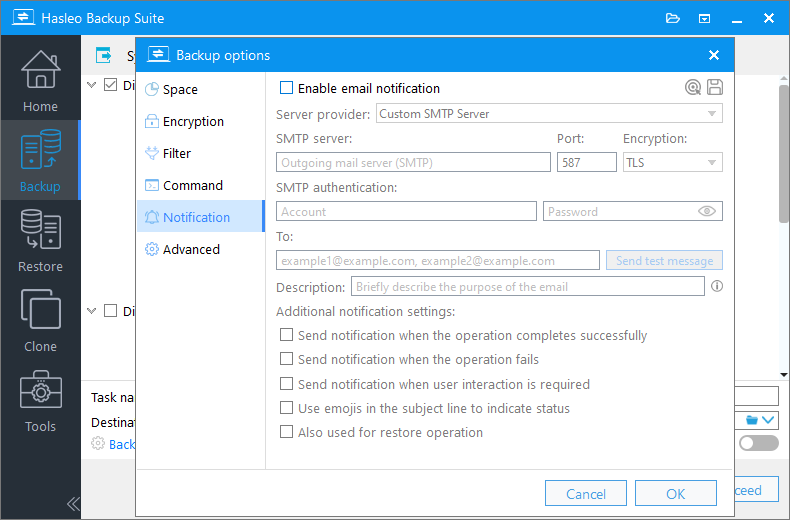Select the Backup section in sidebar

pyautogui.click(x=40, y=160)
